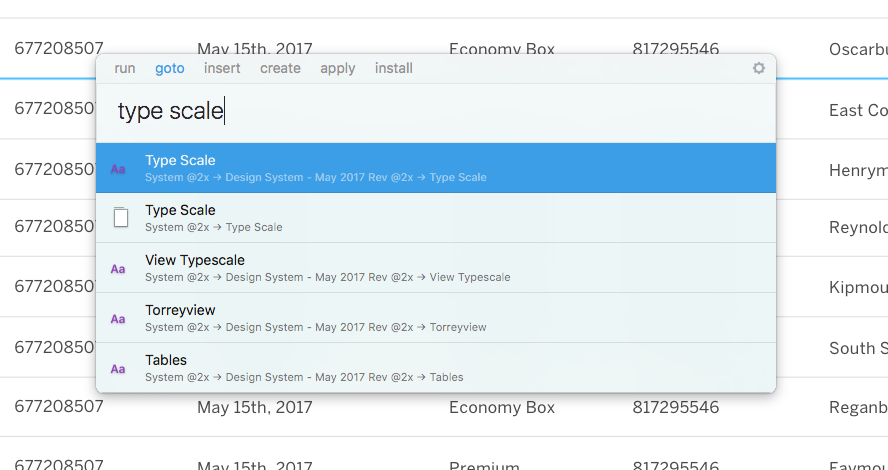Switch to the run tab
Image resolution: width=888 pixels, height=470 pixels.
pos(125,69)
